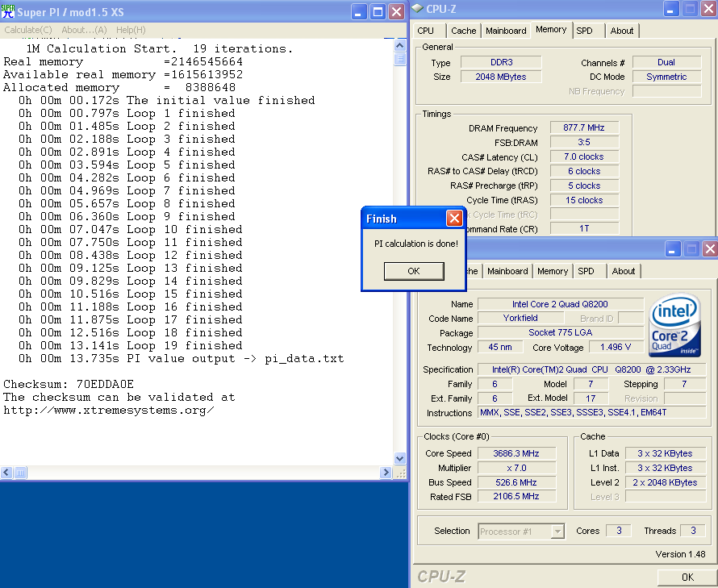
Task: Switch to Cache tab in upper CPU-Z window
Action: tap(463, 31)
